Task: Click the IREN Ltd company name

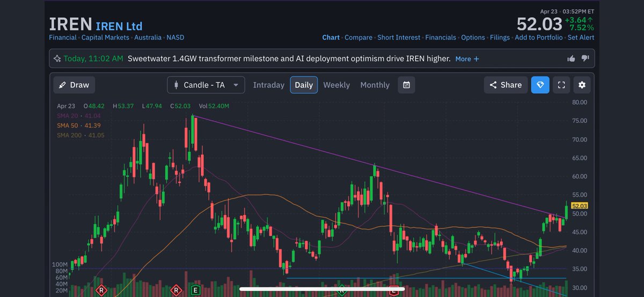Action: point(119,26)
